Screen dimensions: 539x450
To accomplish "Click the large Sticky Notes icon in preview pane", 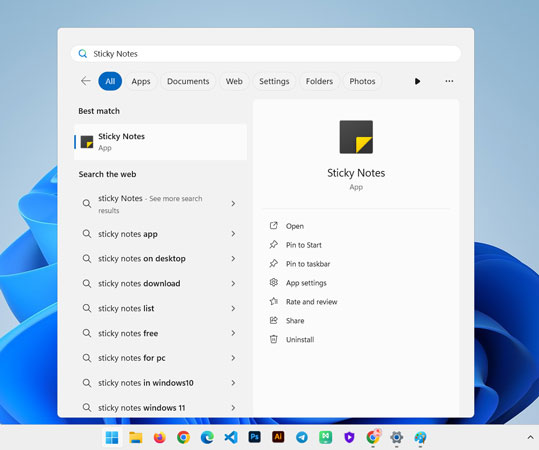I will (356, 137).
